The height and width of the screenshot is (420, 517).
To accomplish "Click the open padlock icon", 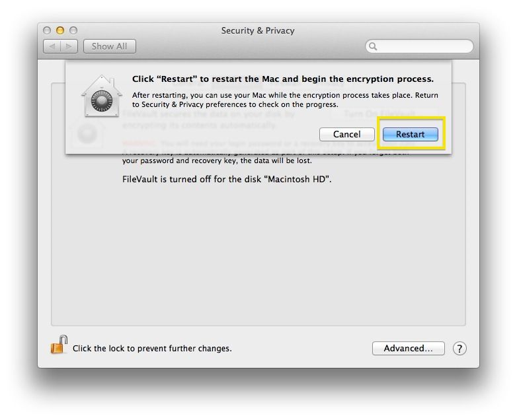I will tap(59, 345).
